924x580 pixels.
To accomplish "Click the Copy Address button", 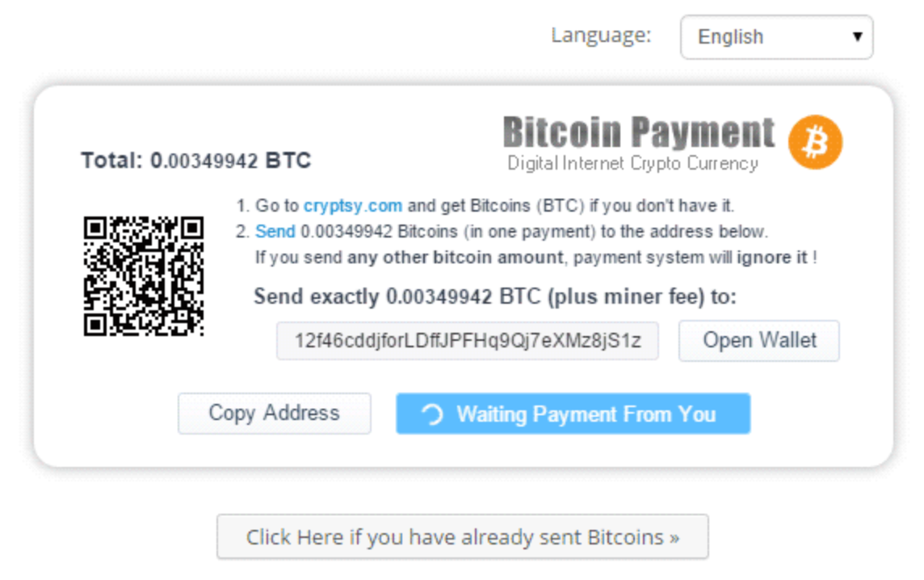I will coord(275,414).
